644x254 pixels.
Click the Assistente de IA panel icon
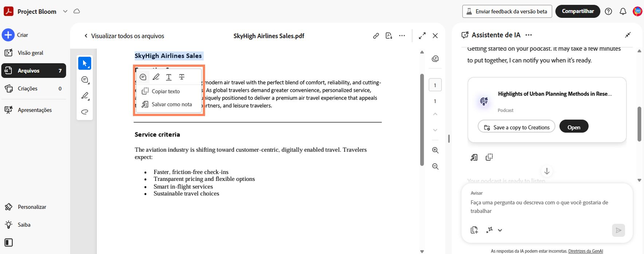[x=465, y=35]
